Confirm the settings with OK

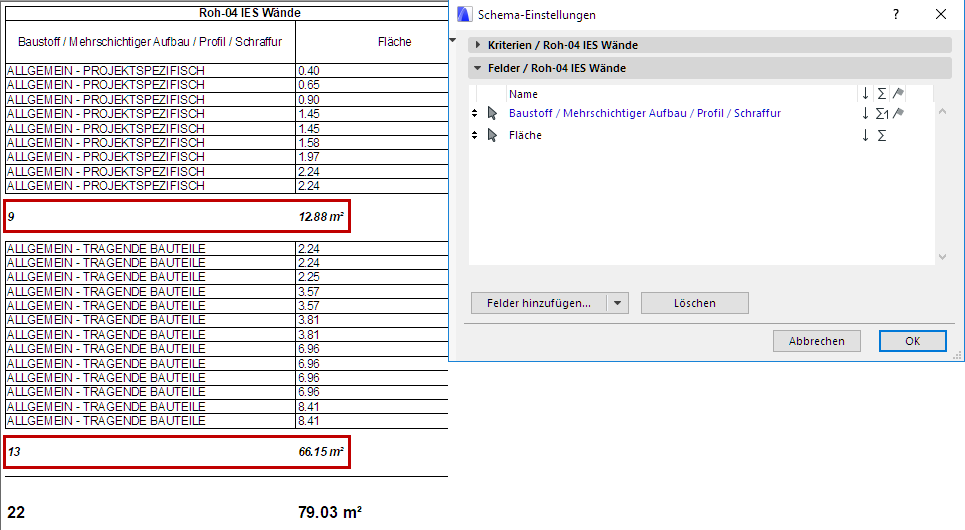coord(913,341)
